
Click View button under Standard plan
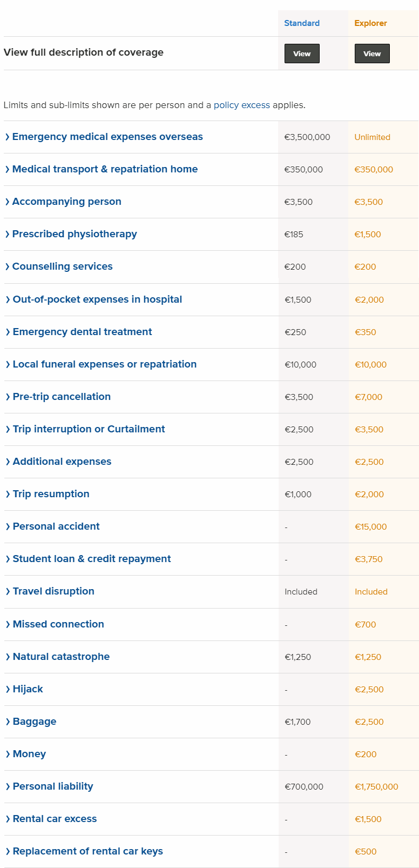302,54
